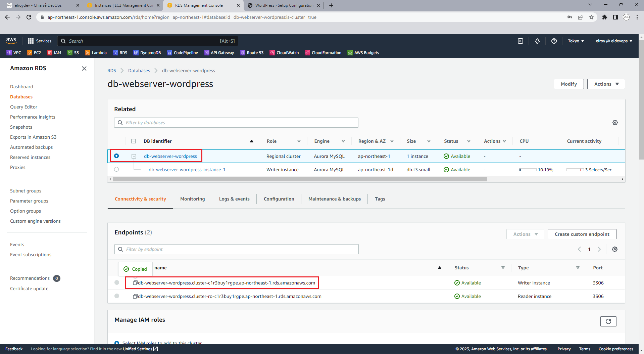The image size is (644, 354).
Task: Open the Services grid menu
Action: click(x=40, y=41)
